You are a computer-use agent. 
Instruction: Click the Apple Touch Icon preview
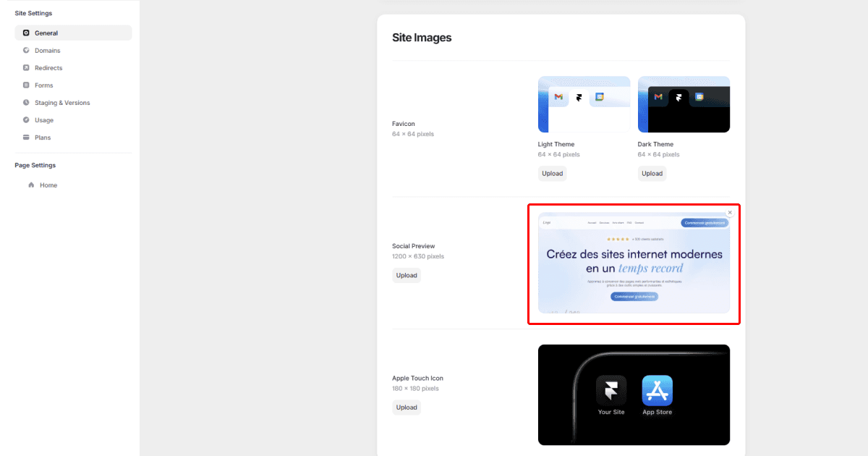pyautogui.click(x=634, y=394)
